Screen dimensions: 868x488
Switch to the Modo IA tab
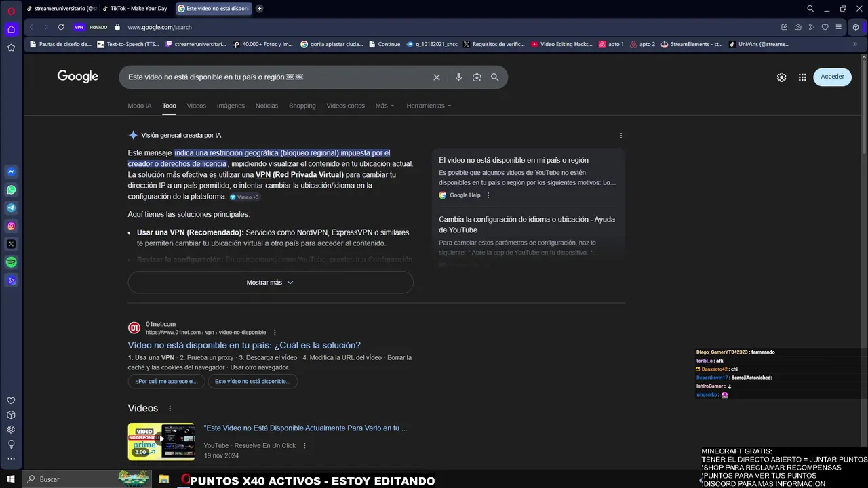pos(140,106)
